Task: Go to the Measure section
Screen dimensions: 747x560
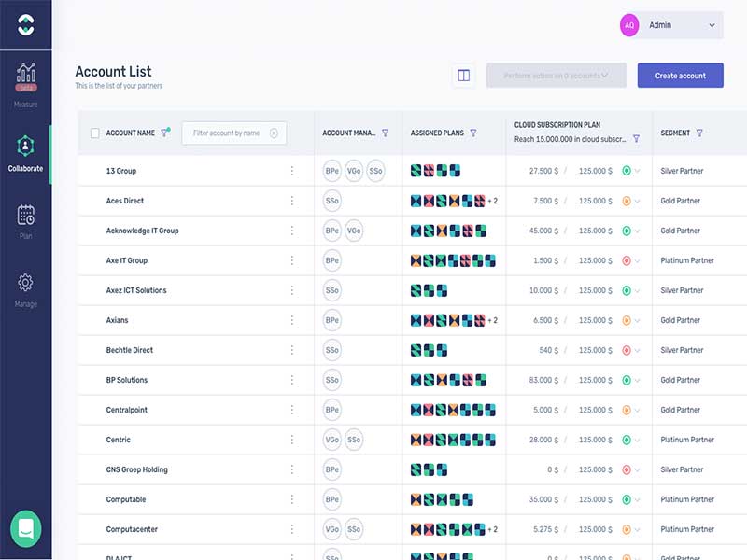Action: click(26, 85)
